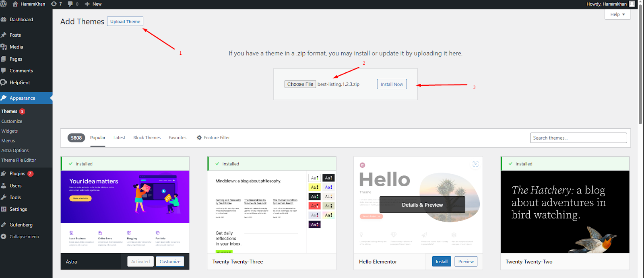Viewport: 644px width, 278px height.
Task: Click the Upload Theme button
Action: point(125,21)
